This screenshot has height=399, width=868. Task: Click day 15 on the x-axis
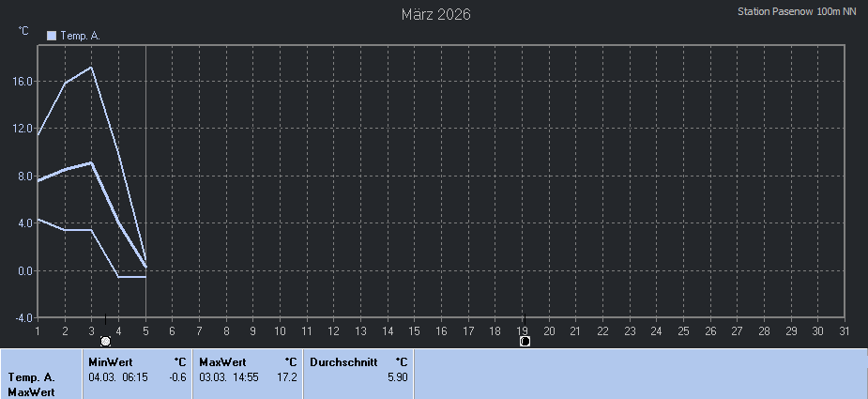point(415,330)
